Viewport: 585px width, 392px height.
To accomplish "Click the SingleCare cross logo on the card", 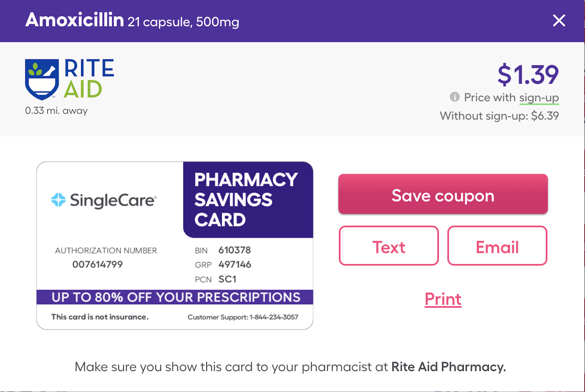I will pos(58,200).
